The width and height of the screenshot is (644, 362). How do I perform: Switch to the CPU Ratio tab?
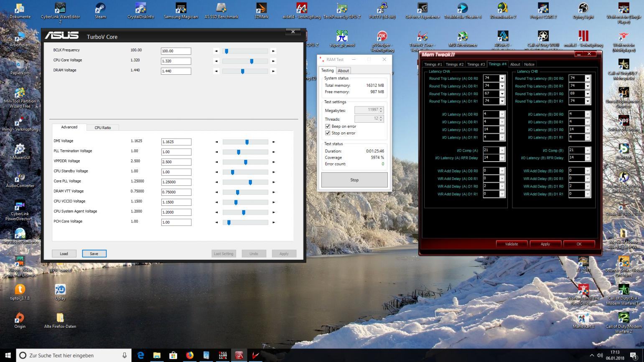coord(103,128)
